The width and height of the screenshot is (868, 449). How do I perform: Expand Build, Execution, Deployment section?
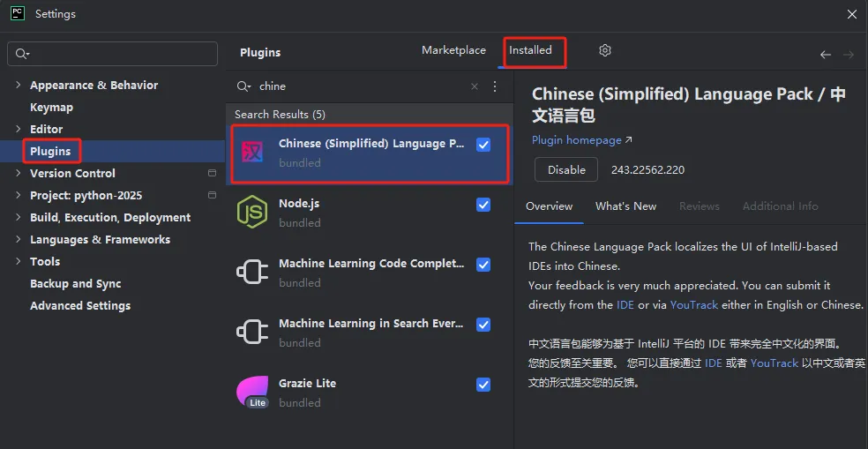click(19, 218)
